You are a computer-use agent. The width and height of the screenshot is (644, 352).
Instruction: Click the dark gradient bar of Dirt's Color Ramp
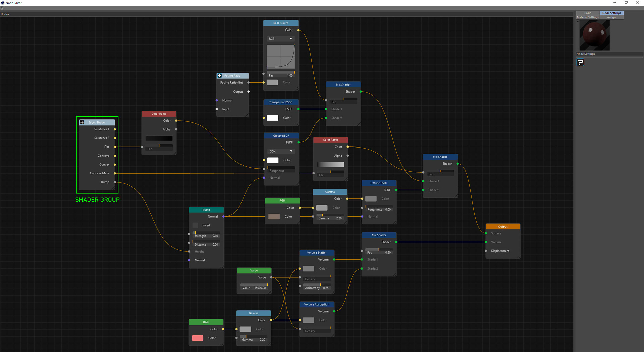[x=159, y=138]
